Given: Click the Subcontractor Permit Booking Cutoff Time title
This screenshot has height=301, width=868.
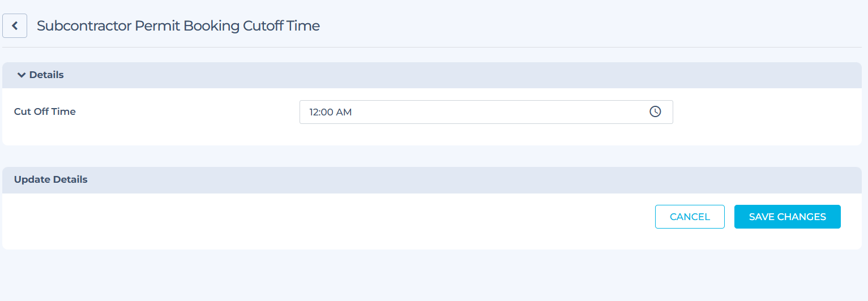Looking at the screenshot, I should point(178,26).
